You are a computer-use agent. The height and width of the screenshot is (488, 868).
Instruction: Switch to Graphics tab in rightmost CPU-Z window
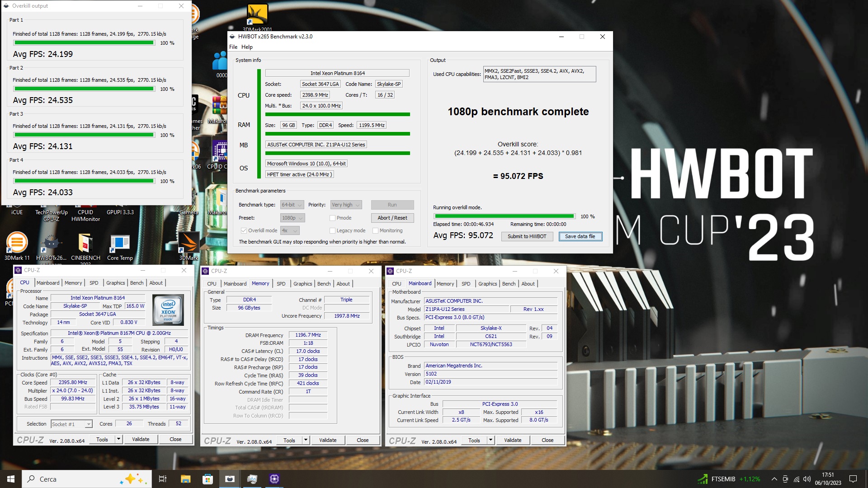click(x=487, y=284)
